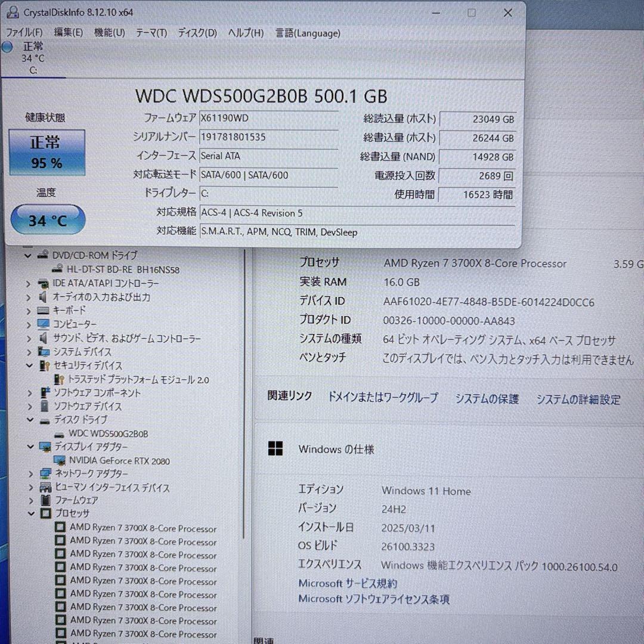
Task: Click the display adapter category icon
Action: (x=45, y=447)
